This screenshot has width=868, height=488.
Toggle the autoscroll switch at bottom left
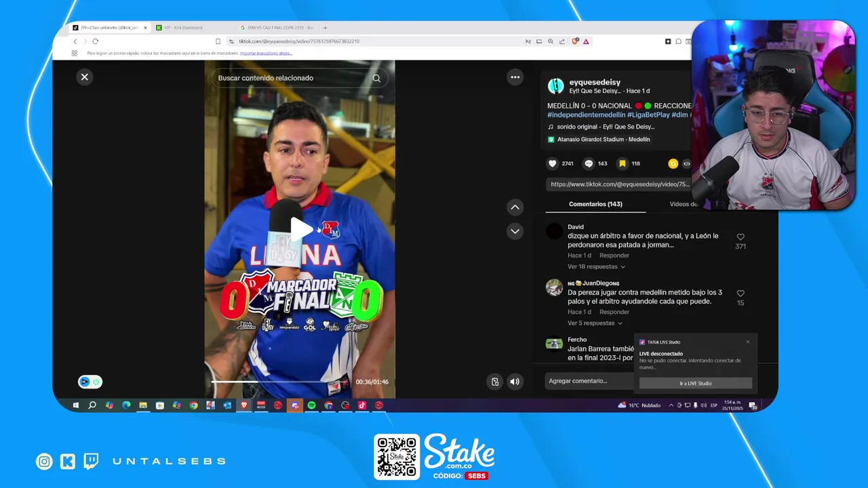[x=90, y=382]
